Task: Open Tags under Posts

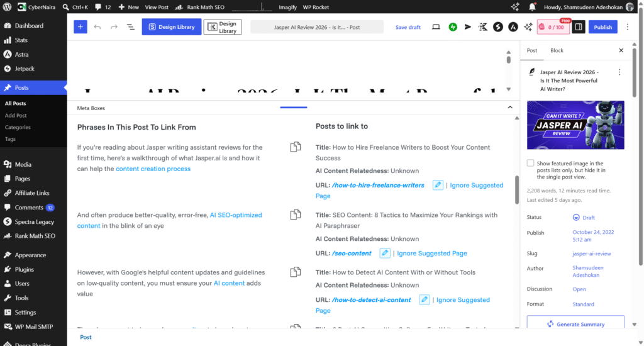Action: coord(10,139)
